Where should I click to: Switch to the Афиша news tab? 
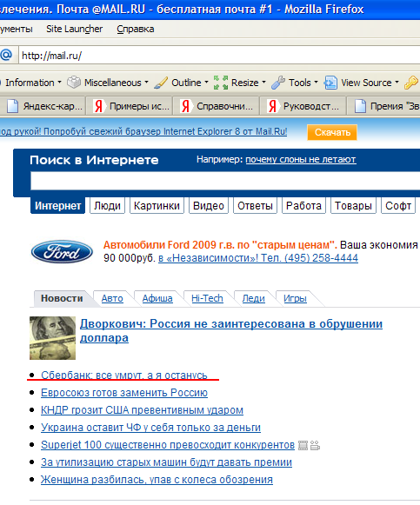pyautogui.click(x=157, y=298)
